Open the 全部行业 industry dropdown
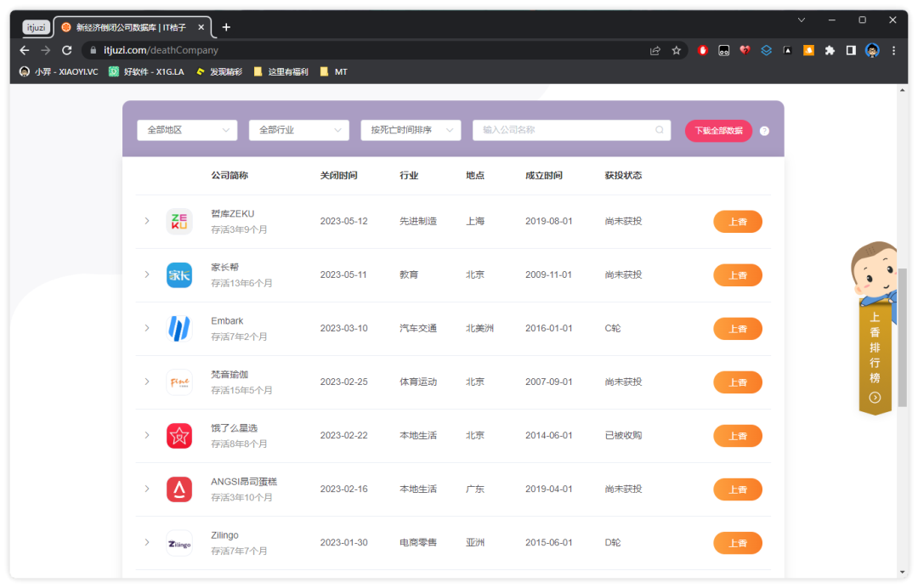 pos(298,130)
